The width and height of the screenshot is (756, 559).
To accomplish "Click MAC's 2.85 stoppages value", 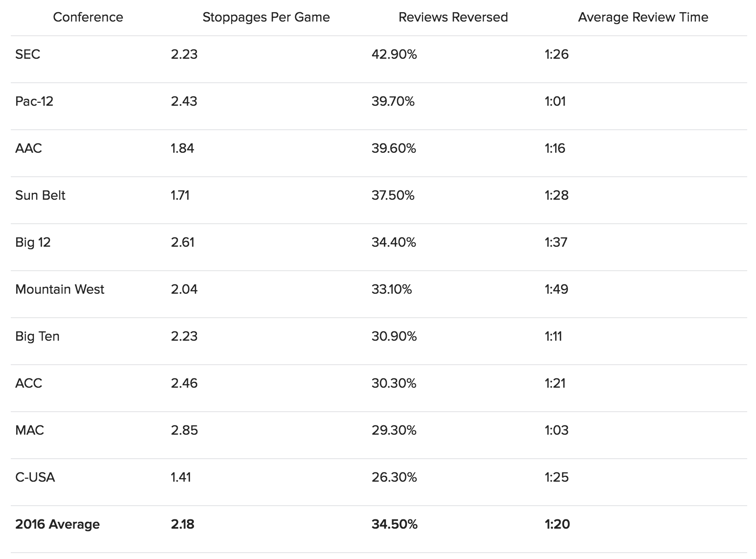I will point(184,430).
